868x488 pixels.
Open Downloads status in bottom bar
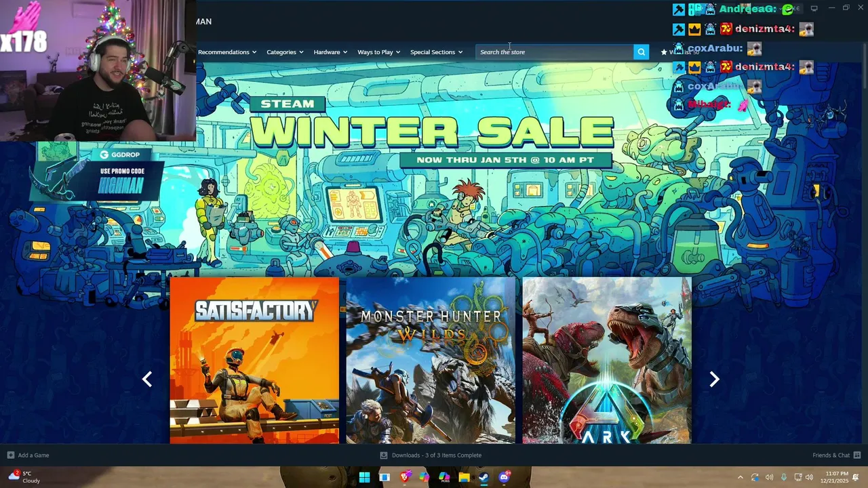coord(431,455)
